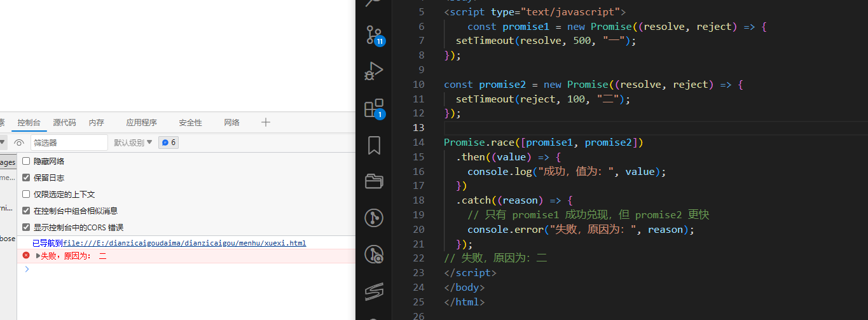Open the Git graph circle icon in activity bar

coord(374,218)
